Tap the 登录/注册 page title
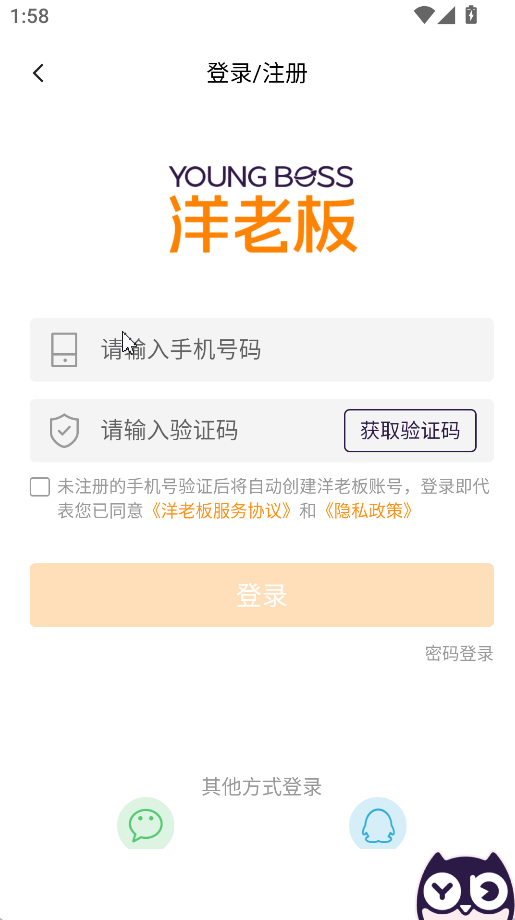Screen dimensions: 515x920 (x=257, y=73)
